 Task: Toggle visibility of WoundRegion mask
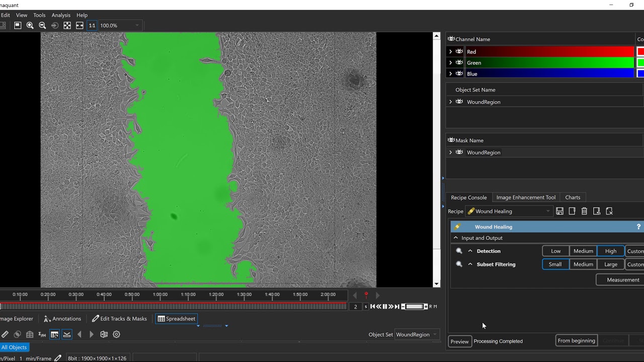coord(459,152)
